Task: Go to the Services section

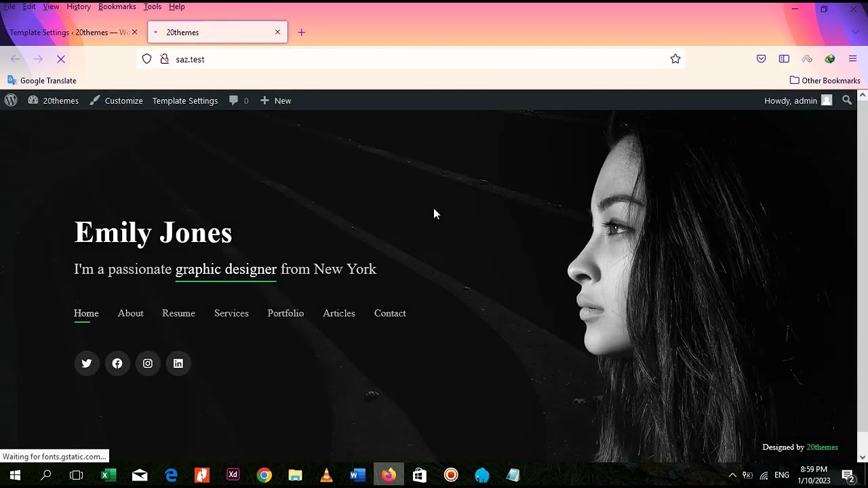Action: click(x=231, y=313)
